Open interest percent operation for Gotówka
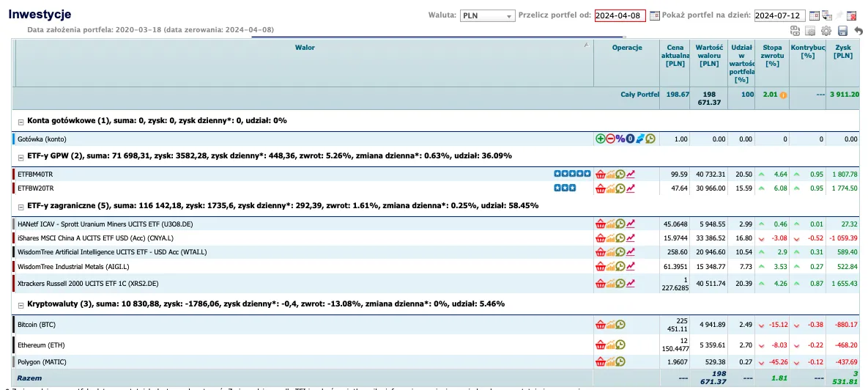The width and height of the screenshot is (868, 390). tap(620, 139)
